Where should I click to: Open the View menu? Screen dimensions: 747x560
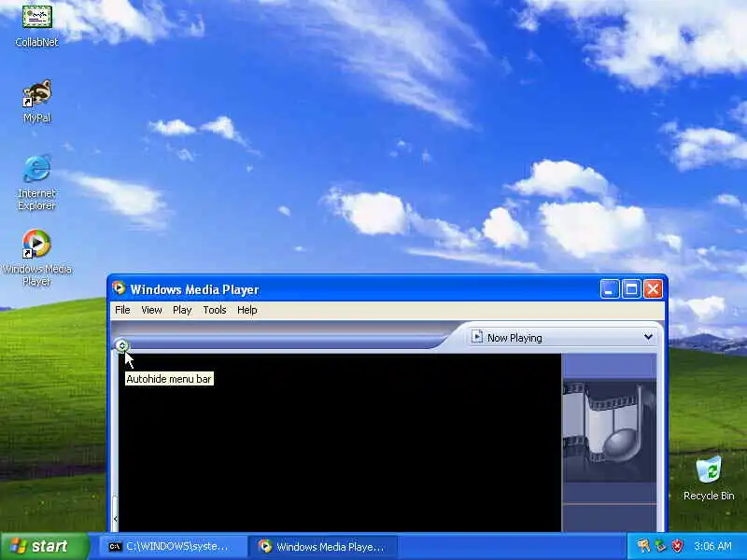coord(151,310)
